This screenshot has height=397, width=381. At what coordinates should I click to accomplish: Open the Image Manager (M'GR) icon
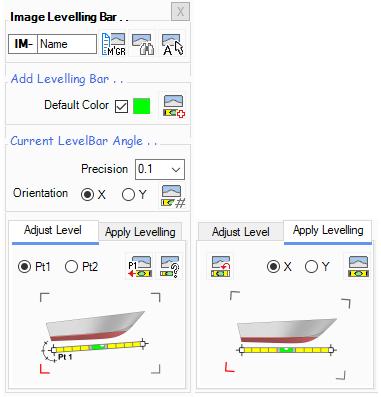coord(113,44)
